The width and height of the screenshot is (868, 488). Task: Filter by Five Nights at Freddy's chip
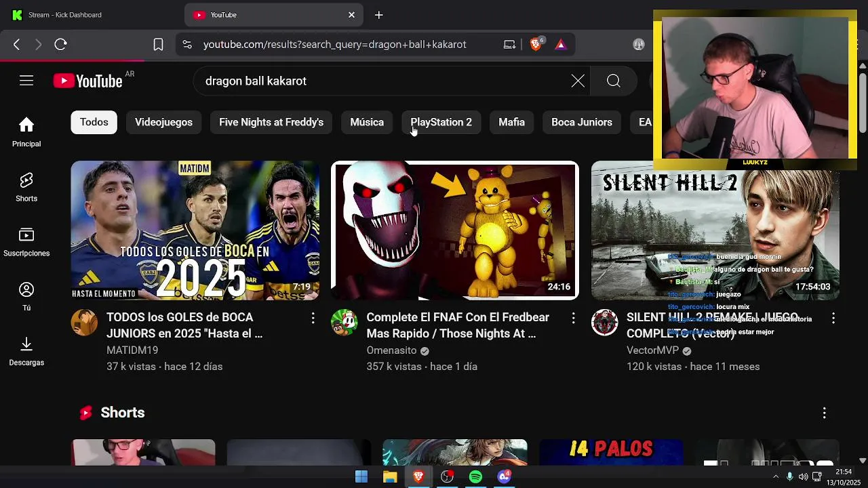coord(271,122)
